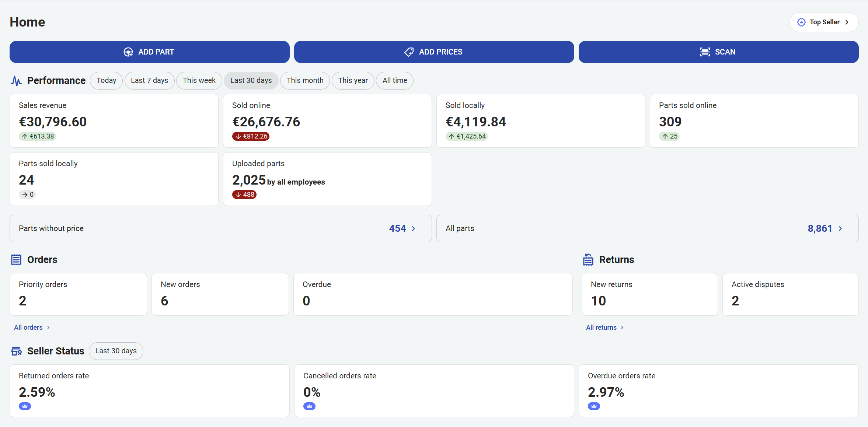Click the Returns clipboard icon
Screen dimensions: 868x427
588,260
